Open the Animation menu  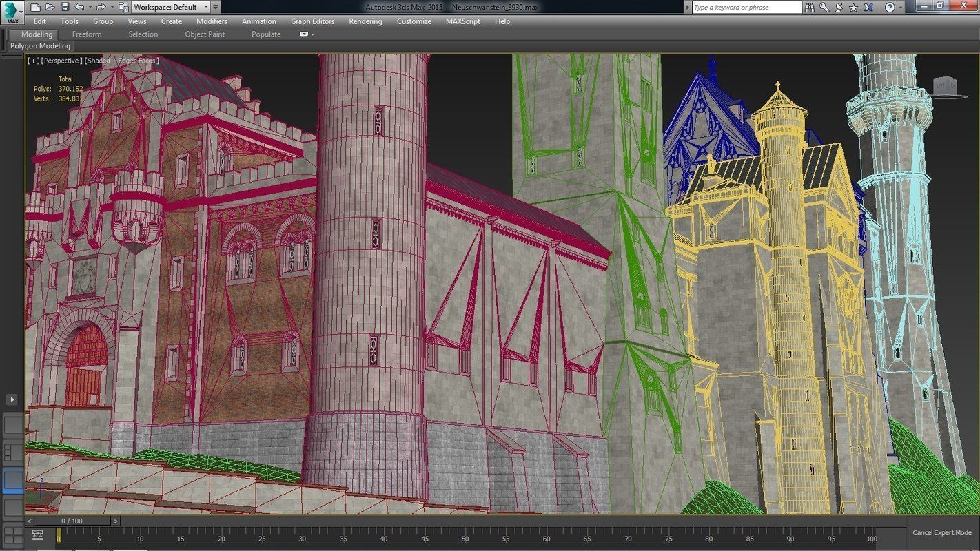(x=259, y=21)
